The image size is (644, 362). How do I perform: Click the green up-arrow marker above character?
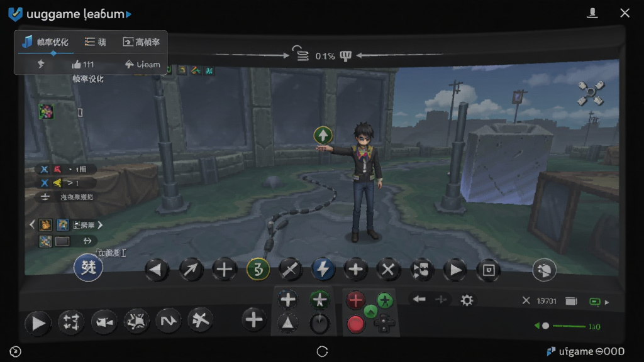pyautogui.click(x=323, y=135)
